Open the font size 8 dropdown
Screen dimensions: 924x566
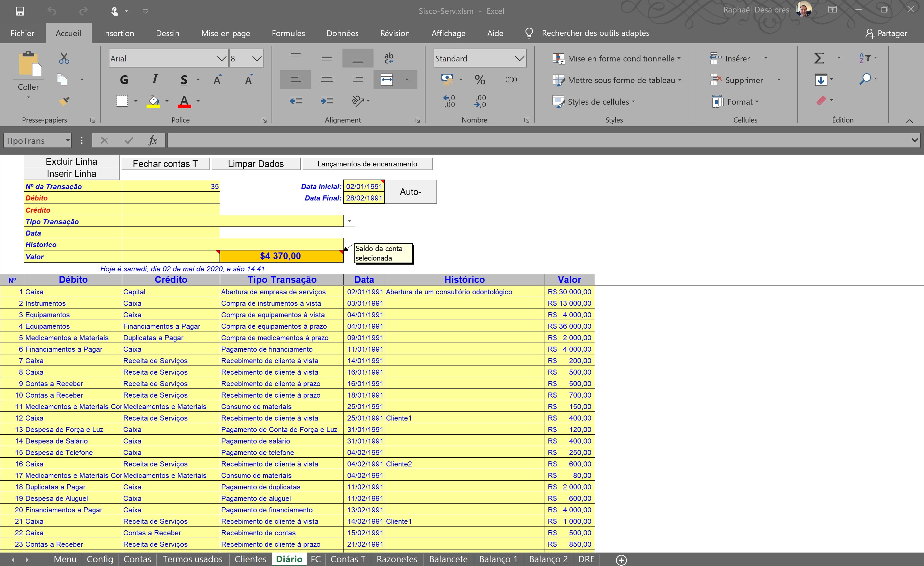point(257,58)
